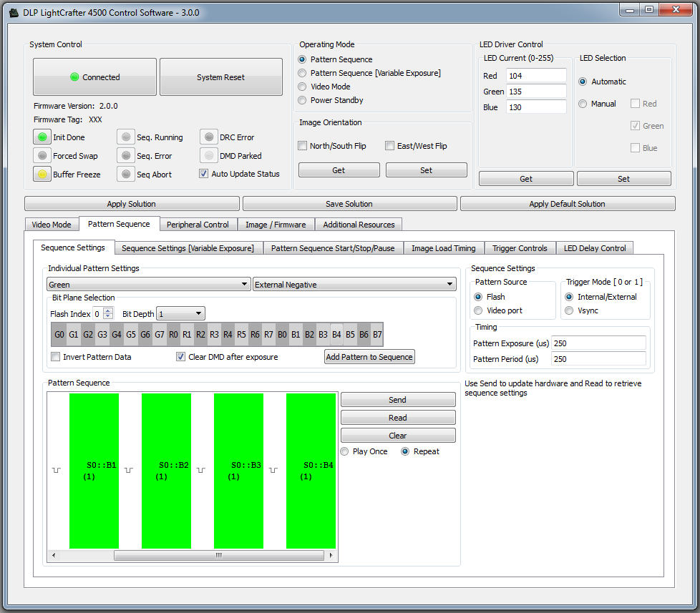Click the Buffer Freeze yellow indicator
Viewport: 700px width, 613px height.
tap(42, 174)
